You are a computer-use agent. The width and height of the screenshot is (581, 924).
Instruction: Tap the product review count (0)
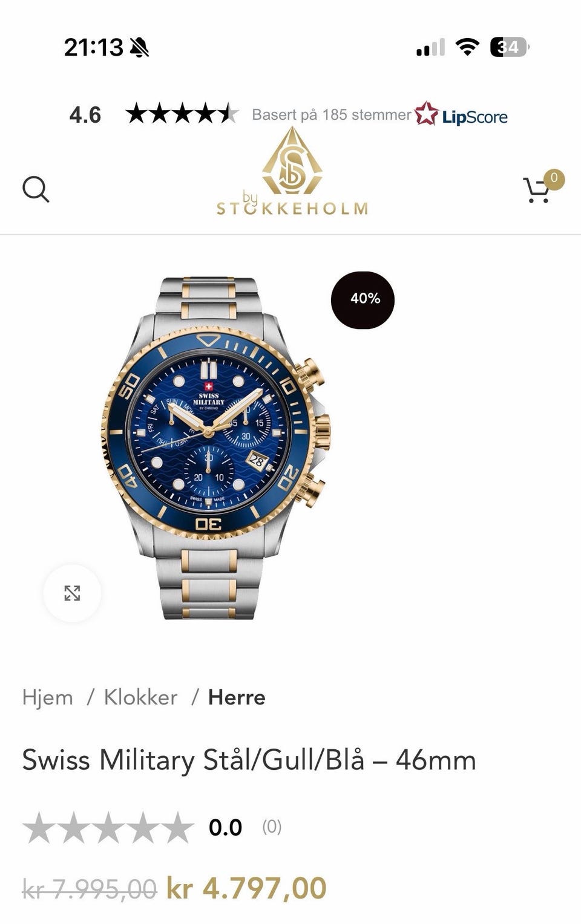tap(272, 827)
